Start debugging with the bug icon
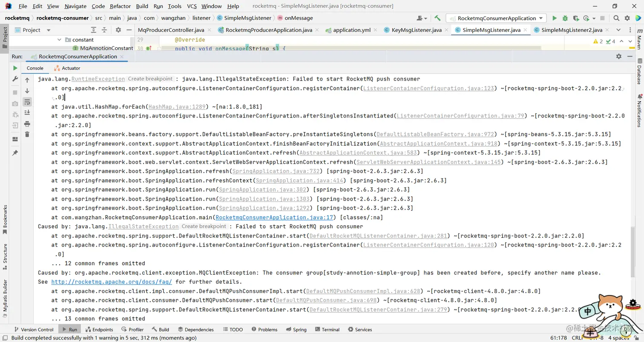Image resolution: width=644 pixels, height=342 pixels. click(x=565, y=18)
